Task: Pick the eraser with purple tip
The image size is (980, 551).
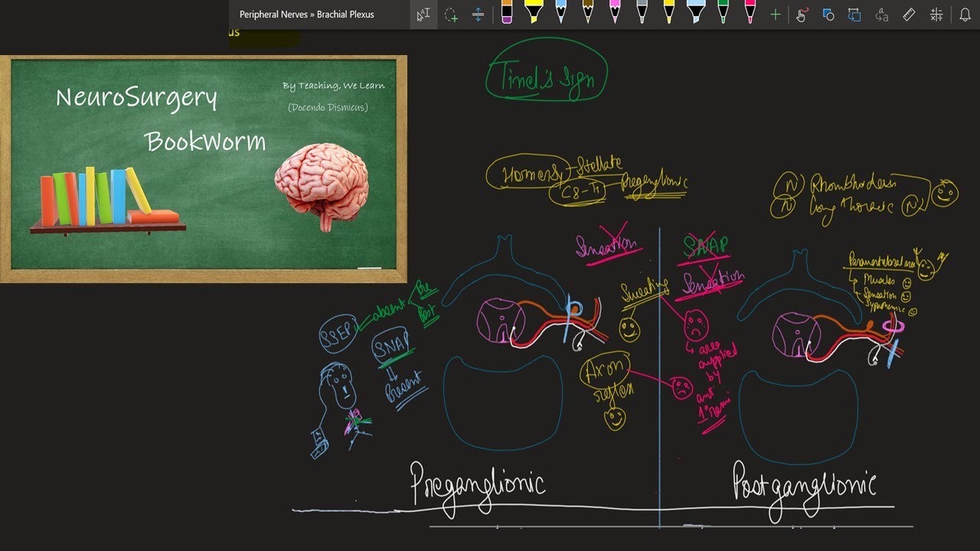Action: [x=507, y=13]
